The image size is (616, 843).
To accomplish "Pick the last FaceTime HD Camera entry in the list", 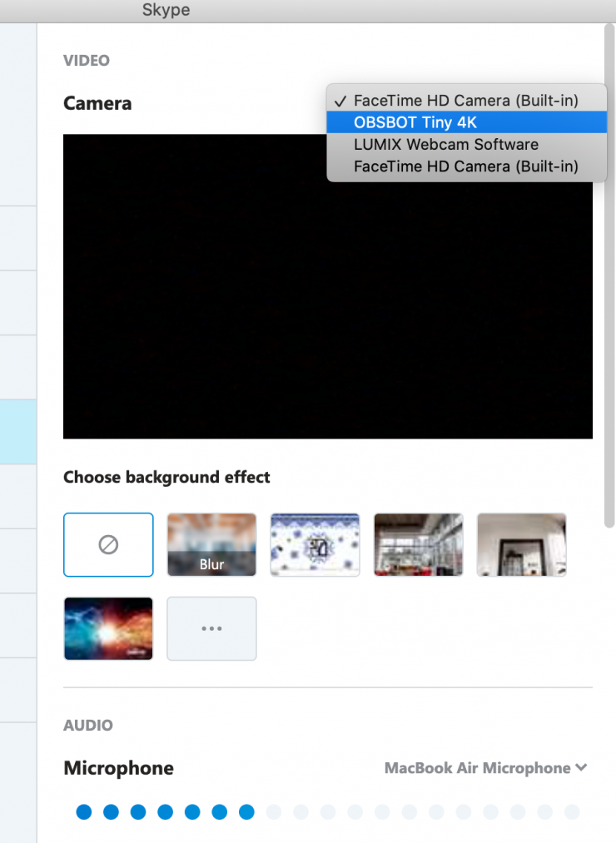I will click(x=465, y=166).
